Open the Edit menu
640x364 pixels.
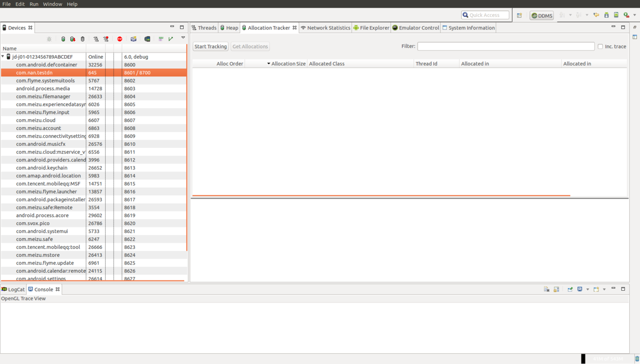click(x=20, y=4)
